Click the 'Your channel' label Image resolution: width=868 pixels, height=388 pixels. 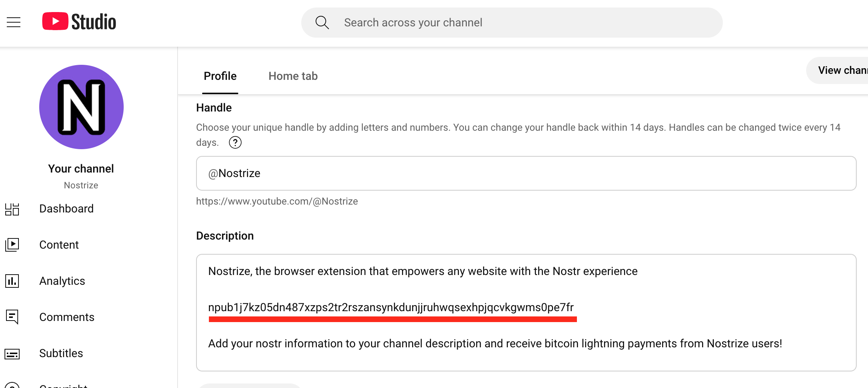[81, 169]
